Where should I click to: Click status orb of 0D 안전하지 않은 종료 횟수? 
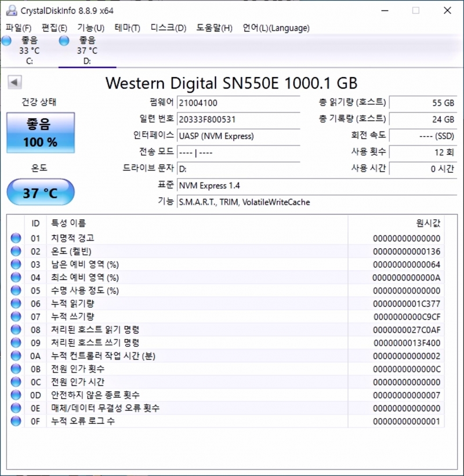pos(16,395)
